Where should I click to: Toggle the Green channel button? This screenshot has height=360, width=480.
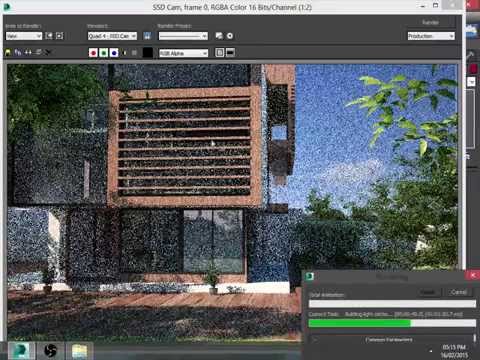(x=104, y=53)
